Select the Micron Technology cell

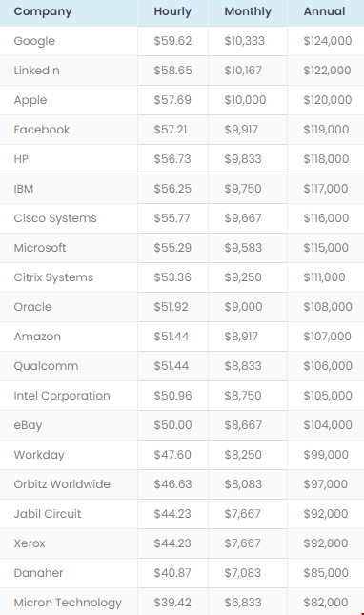pyautogui.click(x=68, y=603)
